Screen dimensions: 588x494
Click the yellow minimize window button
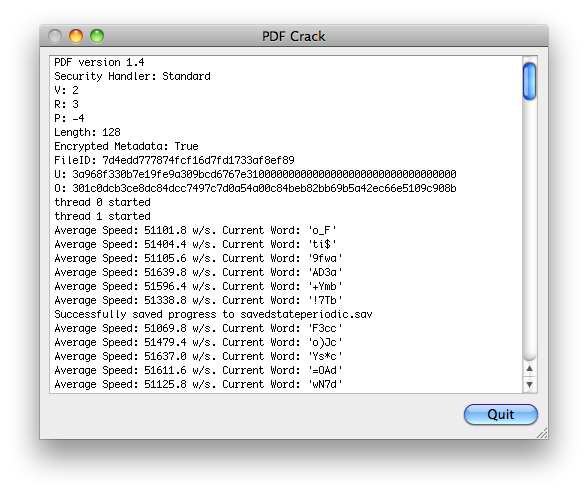click(76, 36)
